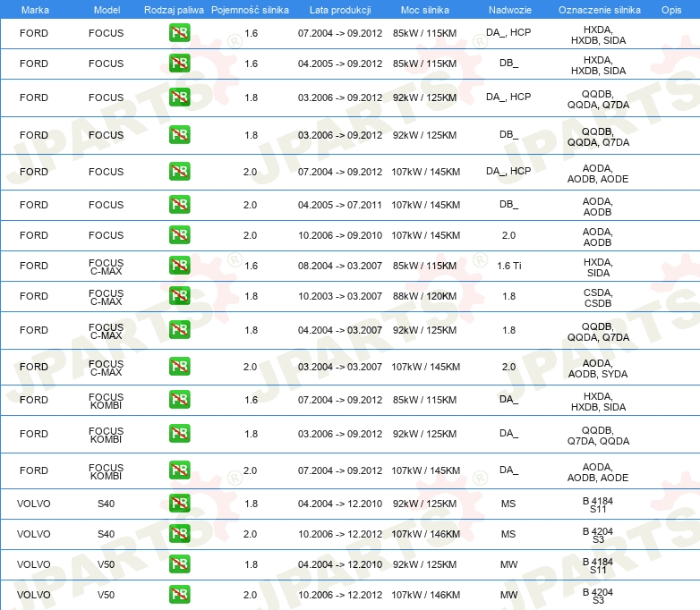Click V50 model cell in the 1.8 row
700x610 pixels.
tap(106, 564)
